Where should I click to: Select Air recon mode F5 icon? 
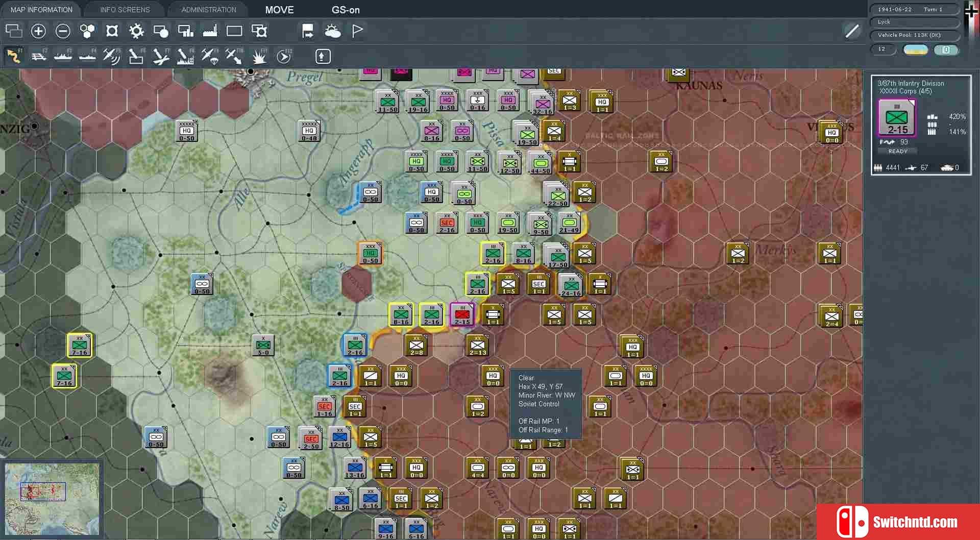pyautogui.click(x=112, y=56)
